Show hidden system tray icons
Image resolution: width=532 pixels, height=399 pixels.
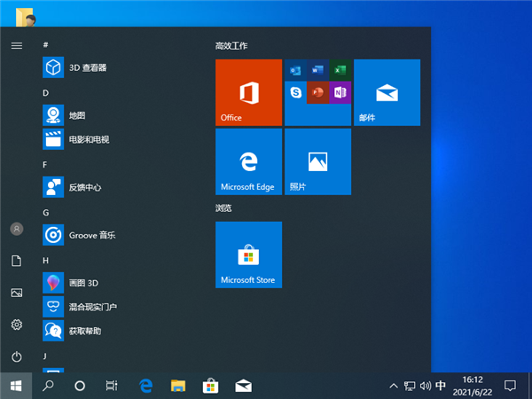(393, 386)
